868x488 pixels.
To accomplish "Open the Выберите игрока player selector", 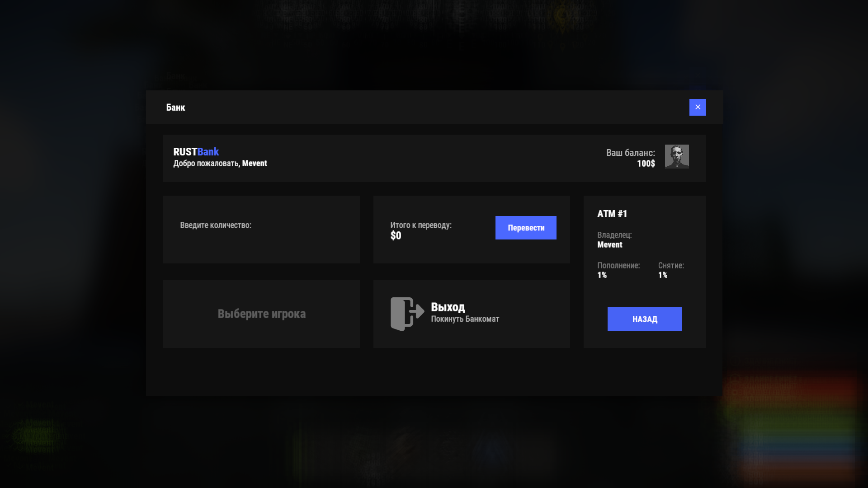I will pyautogui.click(x=261, y=314).
